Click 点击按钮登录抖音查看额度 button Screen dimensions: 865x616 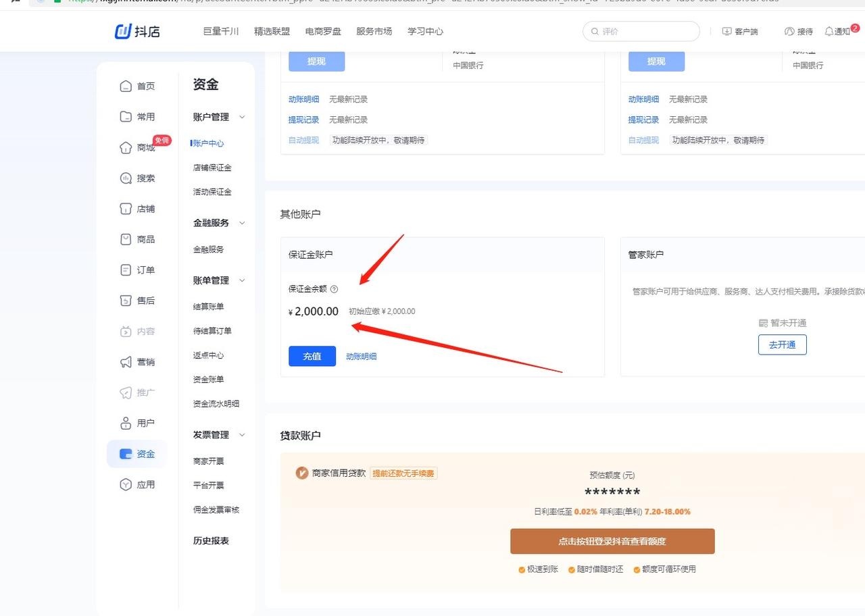click(612, 541)
